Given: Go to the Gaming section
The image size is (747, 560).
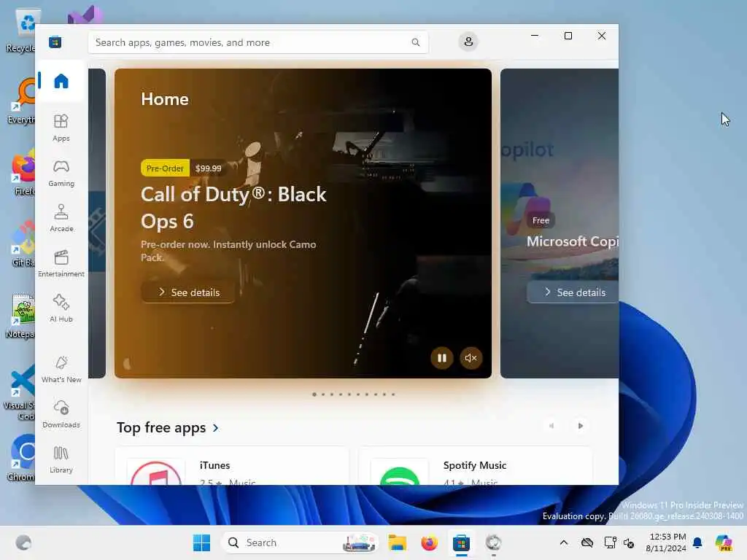Looking at the screenshot, I should pos(61,174).
